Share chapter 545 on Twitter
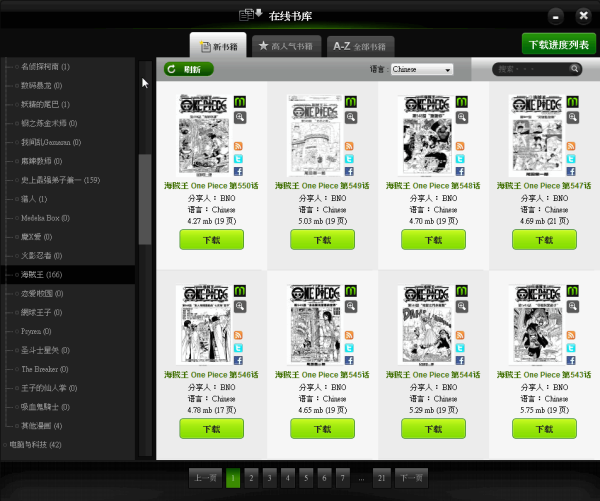Screen dimensions: 600x501 pos(349,348)
